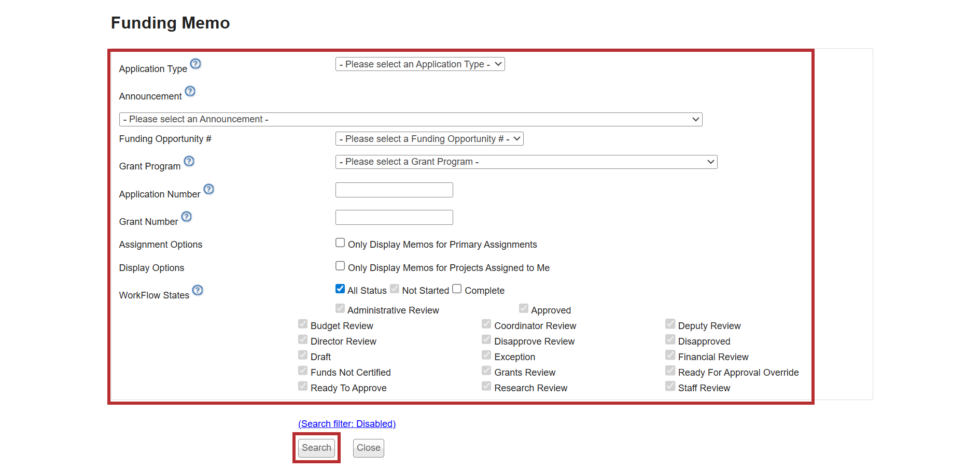Open the Search filter: Disabled link
Screen dimensions: 980x470
click(x=346, y=424)
